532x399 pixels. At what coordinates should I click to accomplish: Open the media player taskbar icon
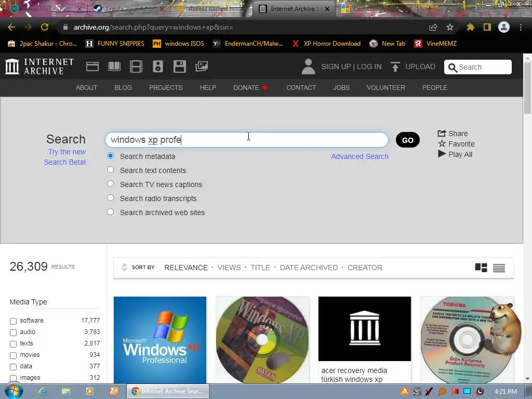click(90, 391)
